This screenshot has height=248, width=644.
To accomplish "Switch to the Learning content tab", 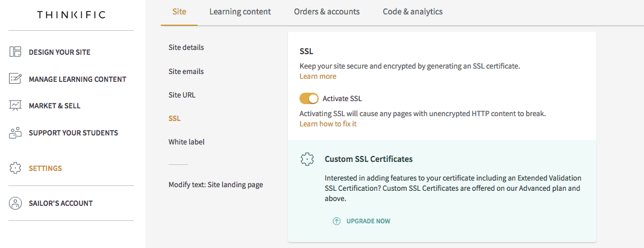I will tap(240, 11).
